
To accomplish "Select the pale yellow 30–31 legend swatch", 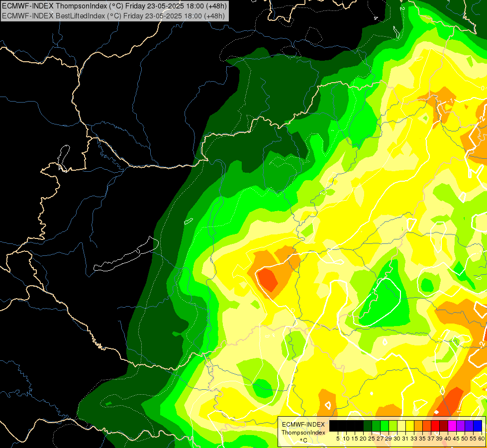I will (401, 426).
